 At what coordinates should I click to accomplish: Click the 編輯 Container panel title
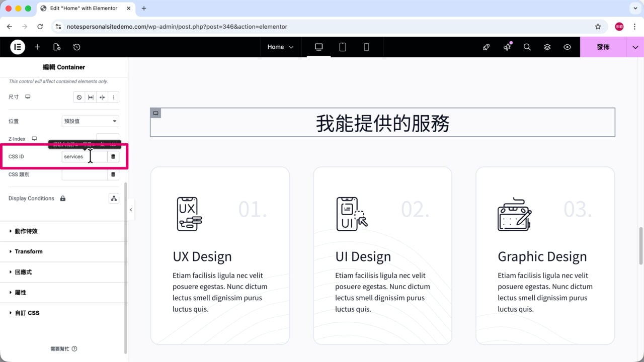tap(64, 67)
